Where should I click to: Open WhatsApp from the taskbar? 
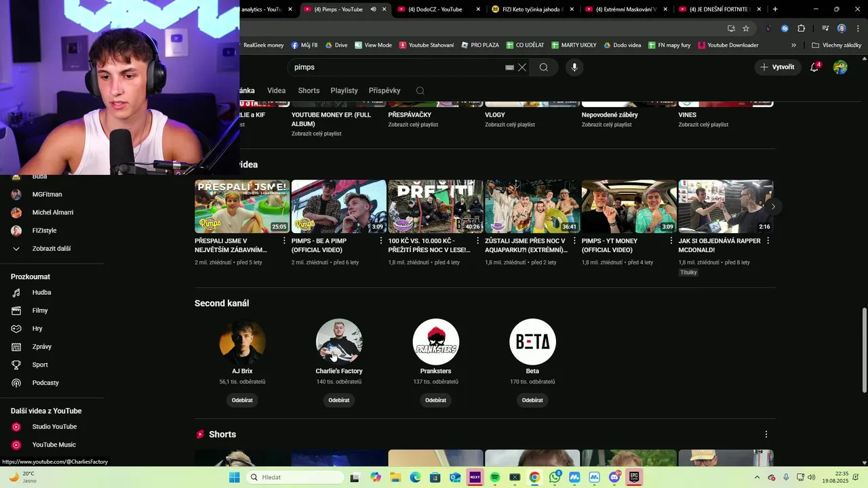pyautogui.click(x=555, y=477)
